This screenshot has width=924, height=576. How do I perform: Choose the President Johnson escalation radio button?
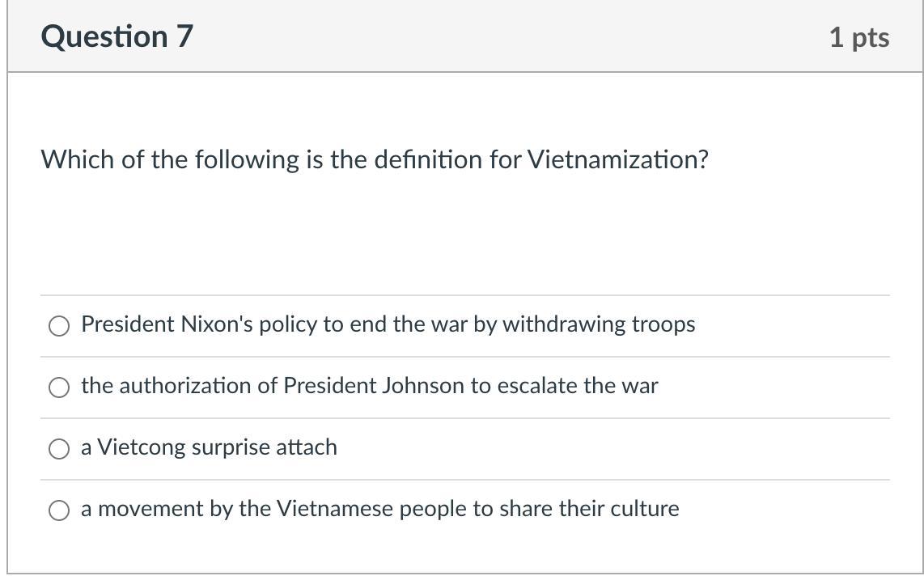coord(59,388)
